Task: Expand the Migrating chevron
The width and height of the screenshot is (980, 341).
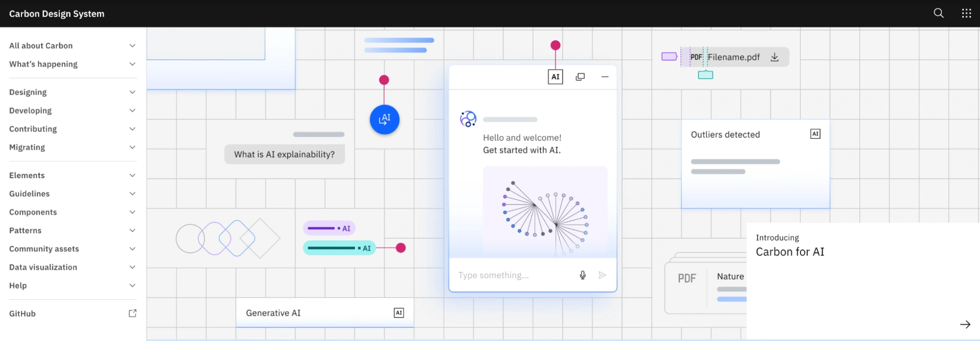Action: tap(132, 147)
